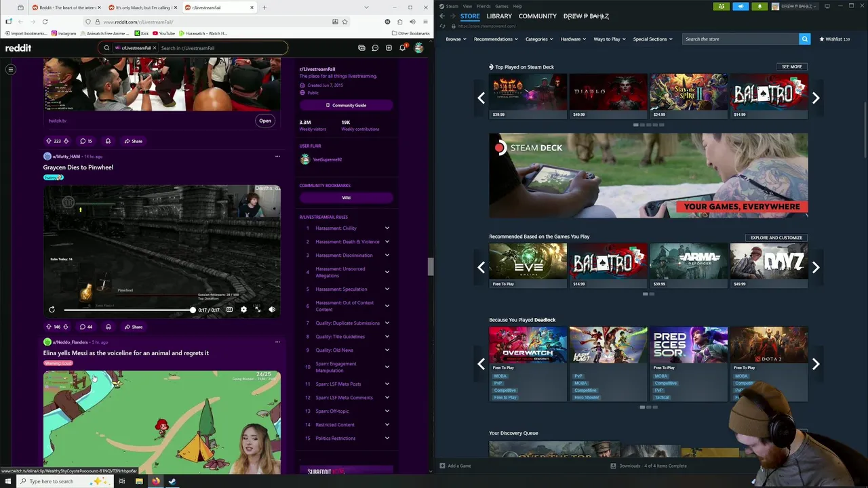Open the Hardware dropdown in Steam store
868x488 pixels.
tap(573, 39)
